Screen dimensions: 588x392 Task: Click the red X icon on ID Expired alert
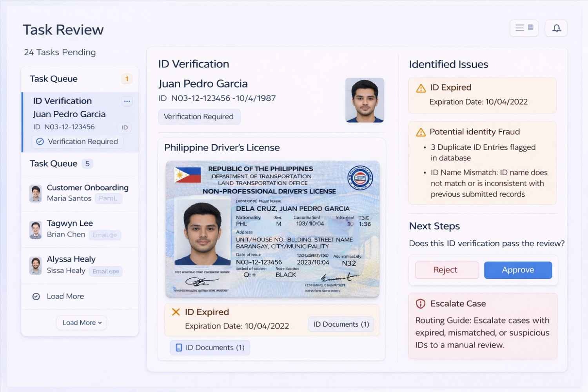click(x=175, y=312)
